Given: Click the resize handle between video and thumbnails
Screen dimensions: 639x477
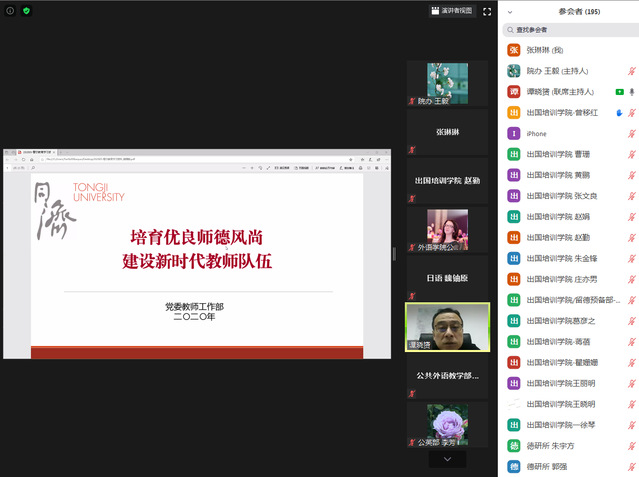Looking at the screenshot, I should click(x=396, y=253).
